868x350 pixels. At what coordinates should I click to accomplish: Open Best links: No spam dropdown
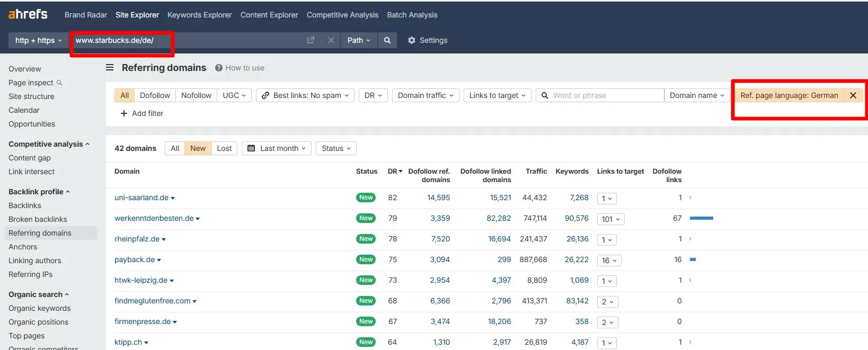305,95
